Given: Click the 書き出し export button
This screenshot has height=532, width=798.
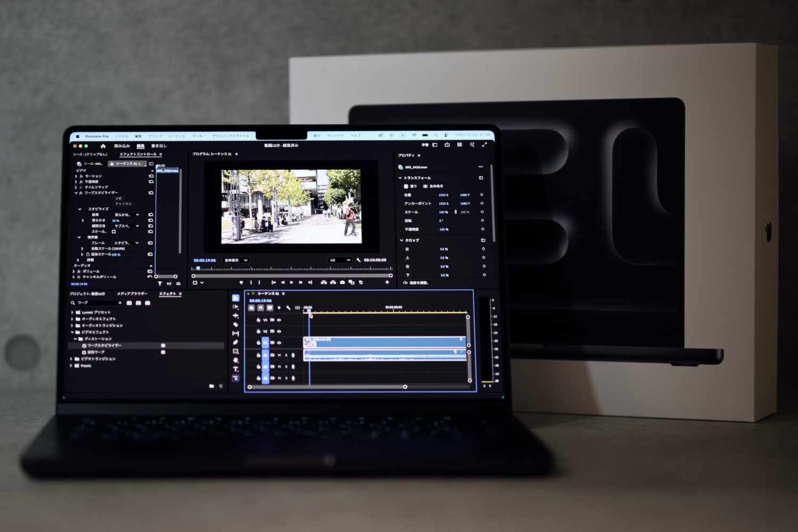Looking at the screenshot, I should [159, 146].
